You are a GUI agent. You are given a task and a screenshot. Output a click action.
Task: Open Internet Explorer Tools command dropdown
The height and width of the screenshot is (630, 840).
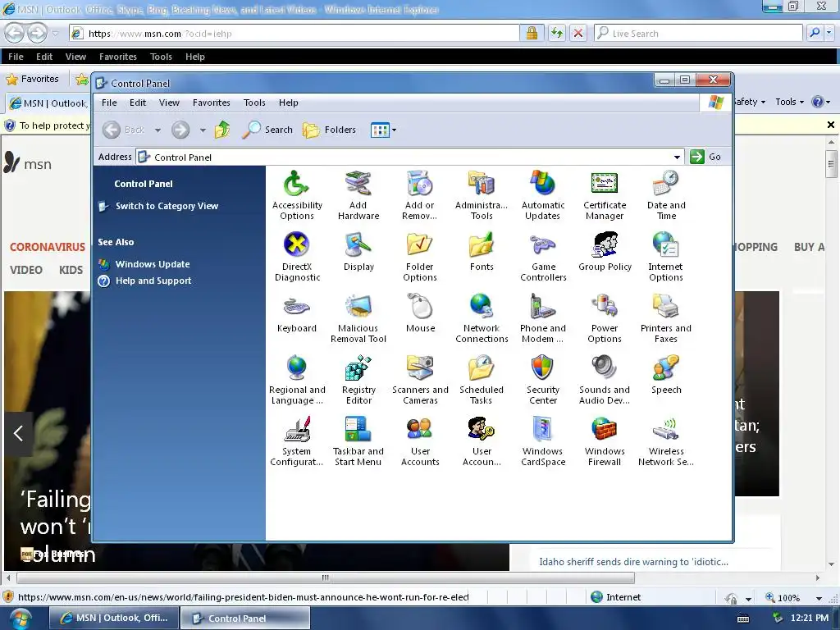pyautogui.click(x=790, y=102)
